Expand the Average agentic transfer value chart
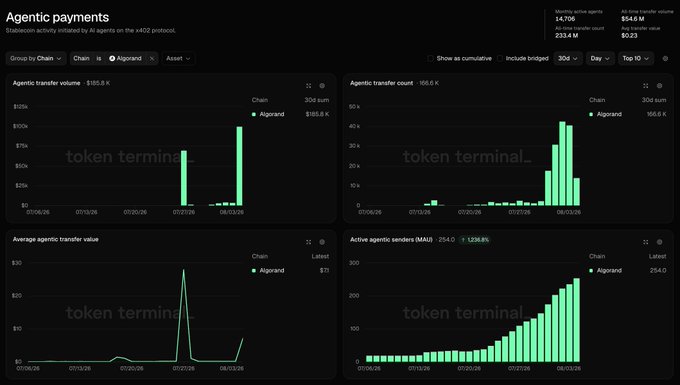680x385 pixels. click(x=308, y=242)
